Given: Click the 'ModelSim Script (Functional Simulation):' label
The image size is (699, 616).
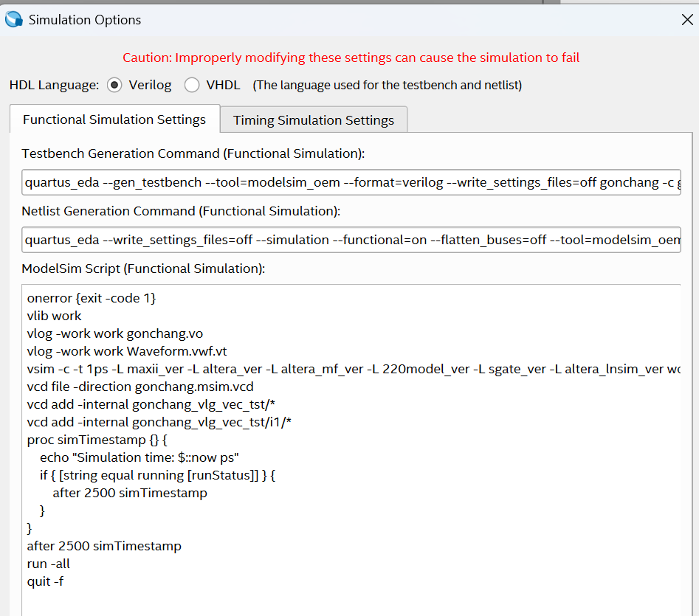Looking at the screenshot, I should click(x=143, y=269).
